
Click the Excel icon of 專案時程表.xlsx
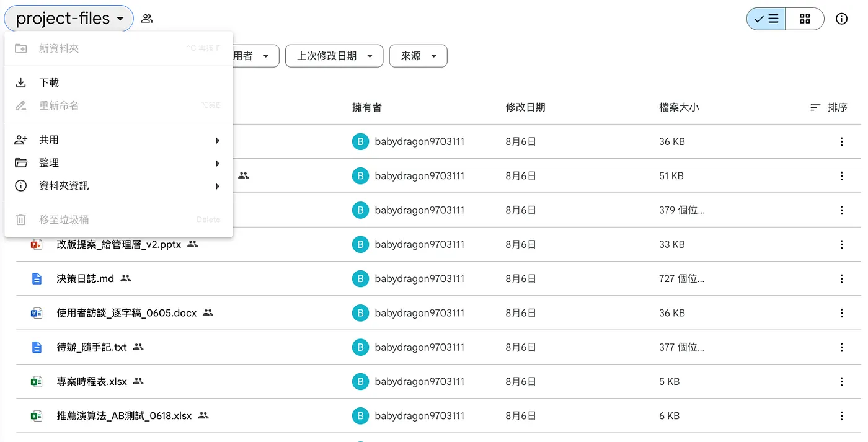37,382
